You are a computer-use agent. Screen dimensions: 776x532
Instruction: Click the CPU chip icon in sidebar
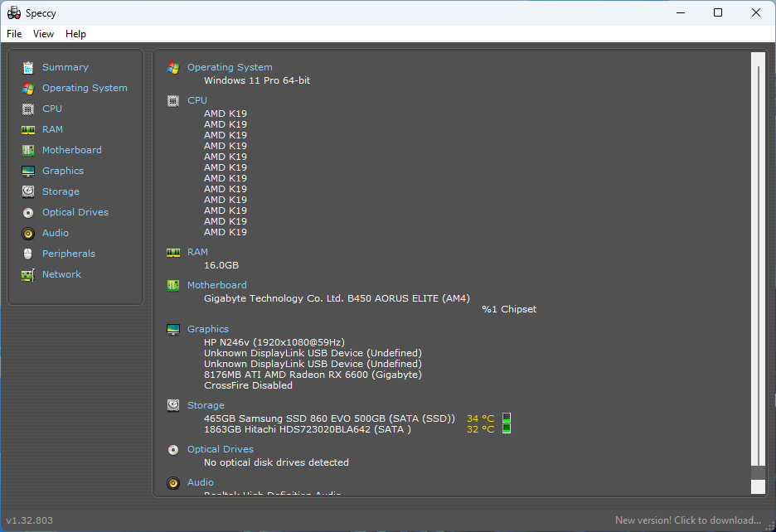point(28,109)
